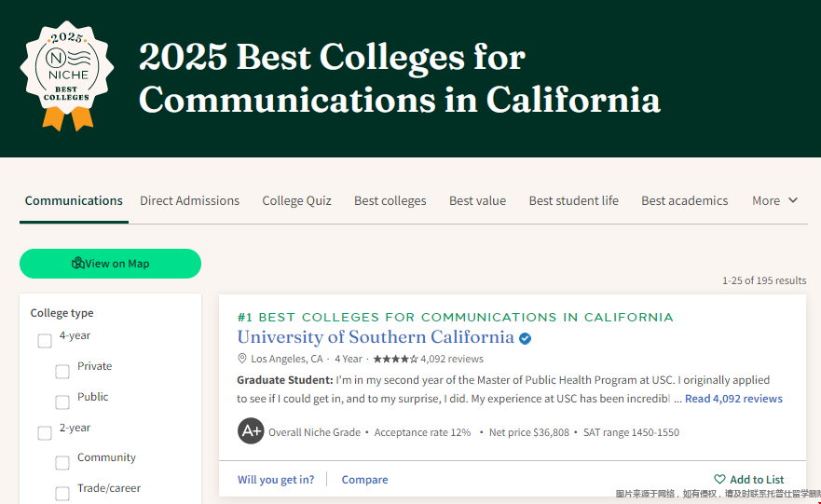Image resolution: width=821 pixels, height=504 pixels.
Task: Click the star rating for USC reviews
Action: pos(396,359)
